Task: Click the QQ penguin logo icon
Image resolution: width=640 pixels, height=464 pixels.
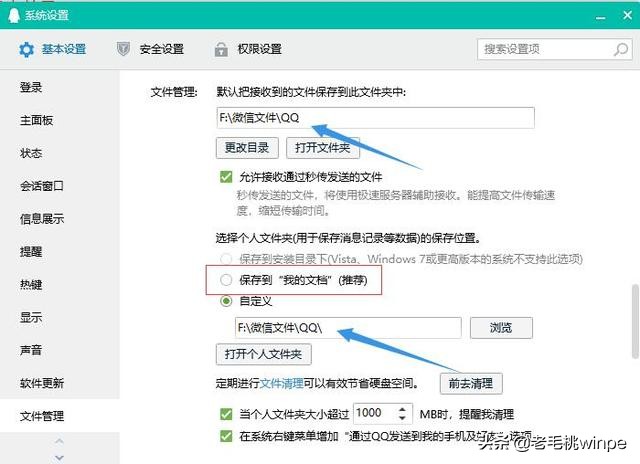Action: pos(14,16)
